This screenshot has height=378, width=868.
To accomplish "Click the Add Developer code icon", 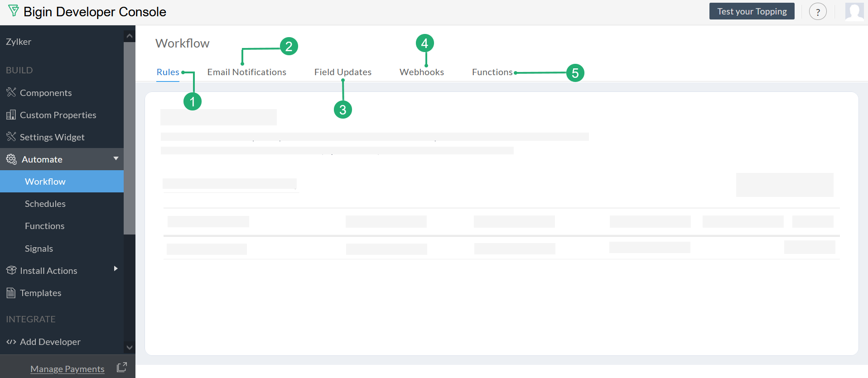I will click(x=11, y=342).
